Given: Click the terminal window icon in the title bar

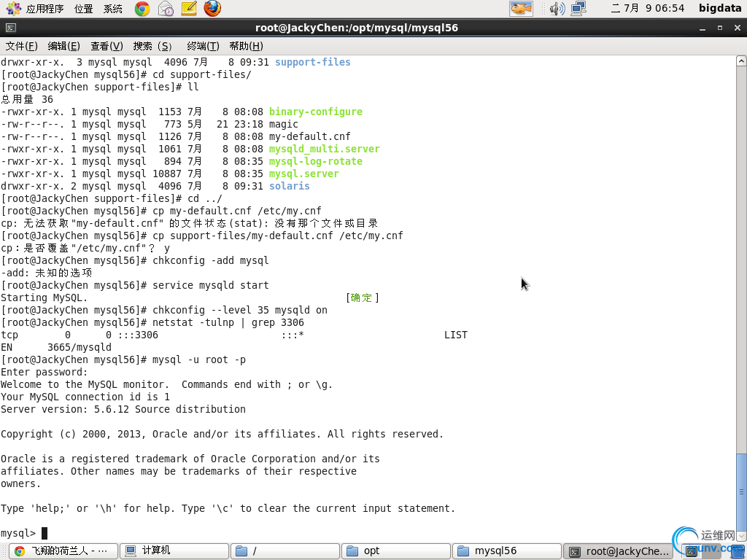Looking at the screenshot, I should tap(10, 28).
